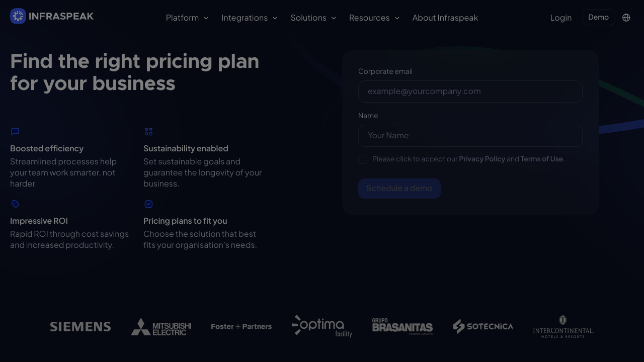Viewport: 644px width, 362px height.
Task: Accept the Privacy Policy checkbox
Action: point(363,159)
